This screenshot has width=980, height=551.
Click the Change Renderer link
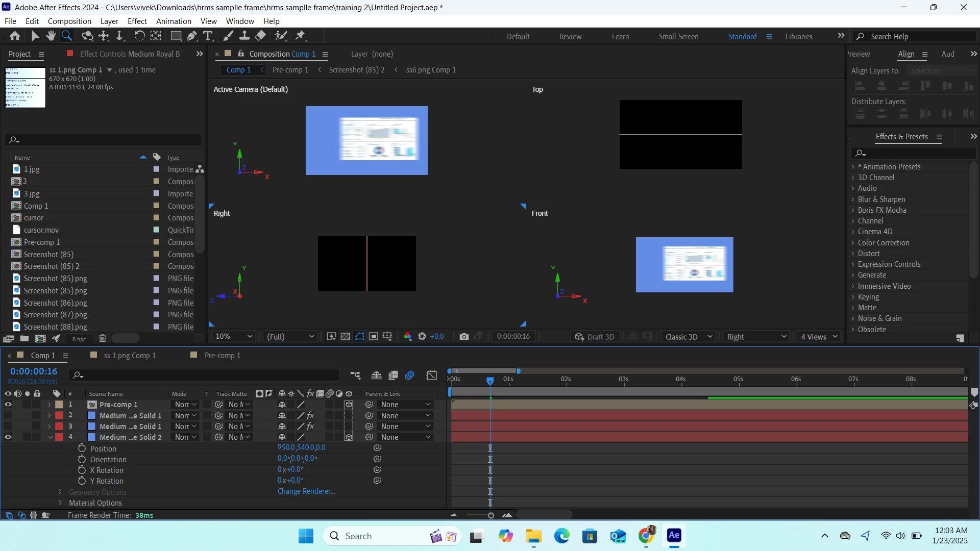click(x=306, y=491)
